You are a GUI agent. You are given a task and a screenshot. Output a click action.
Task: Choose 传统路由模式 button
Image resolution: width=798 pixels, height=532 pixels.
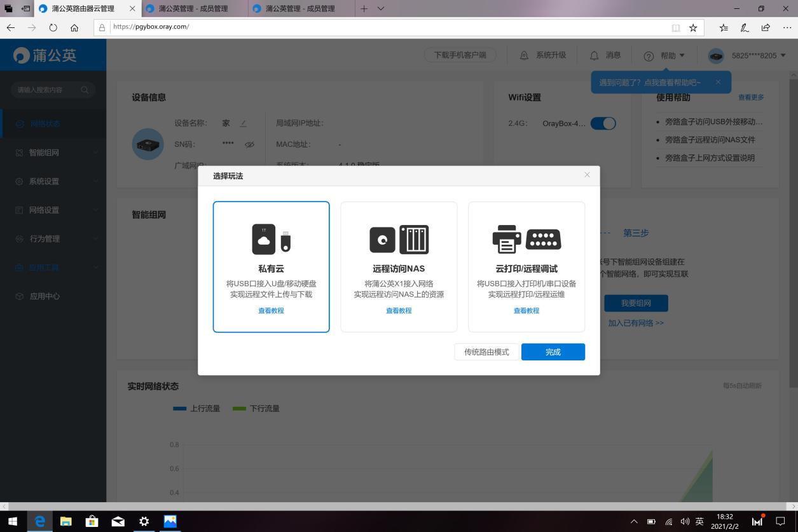[x=486, y=352]
